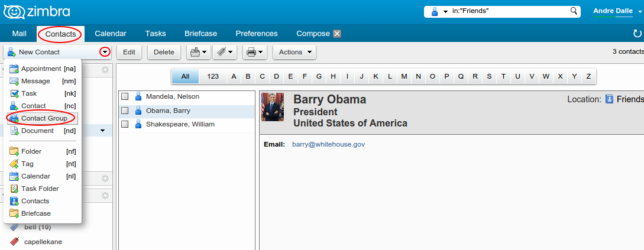Choose Message from the New menu
This screenshot has width=644, height=250.
click(x=43, y=82)
